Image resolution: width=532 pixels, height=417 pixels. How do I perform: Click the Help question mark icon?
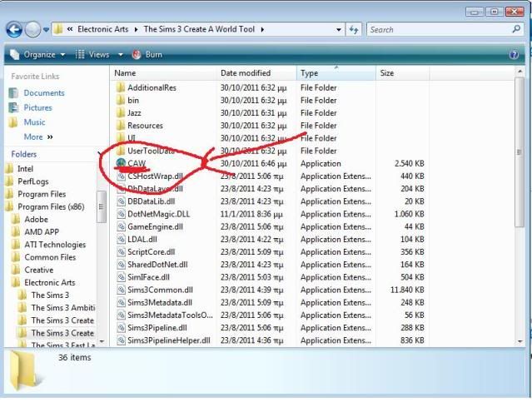pyautogui.click(x=514, y=54)
